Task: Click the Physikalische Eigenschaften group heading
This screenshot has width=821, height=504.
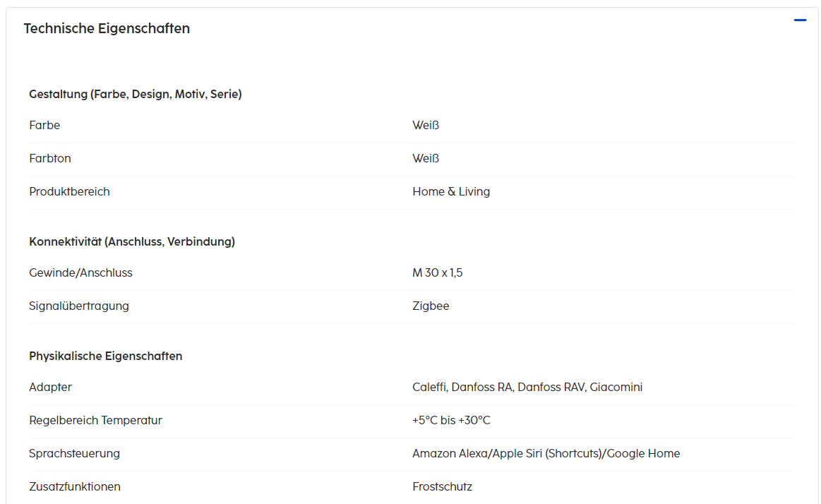Action: coord(106,356)
